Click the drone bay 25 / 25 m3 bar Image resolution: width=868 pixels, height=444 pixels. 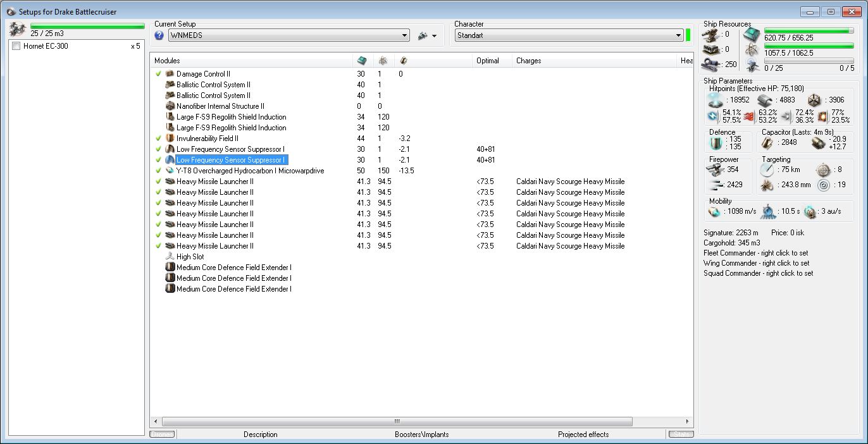87,27
